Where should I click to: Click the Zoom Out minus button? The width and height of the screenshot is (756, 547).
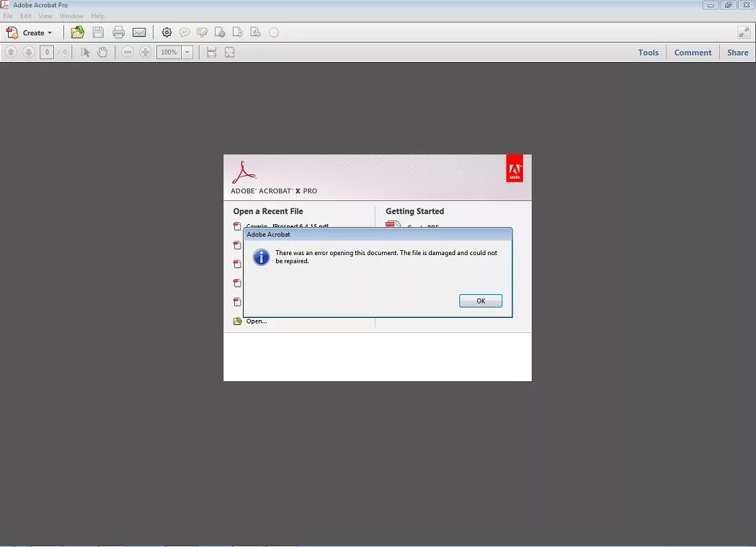click(128, 52)
